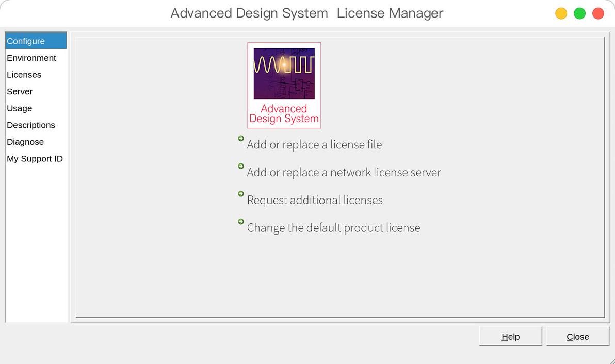
Task: Click green arrow beside Request additional licenses
Action: 241,194
